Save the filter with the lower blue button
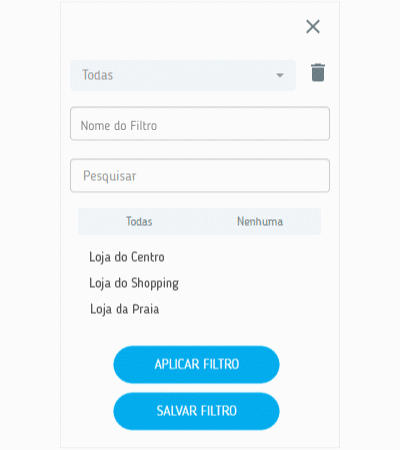Screen dimensions: 400x450 pyautogui.click(x=196, y=411)
